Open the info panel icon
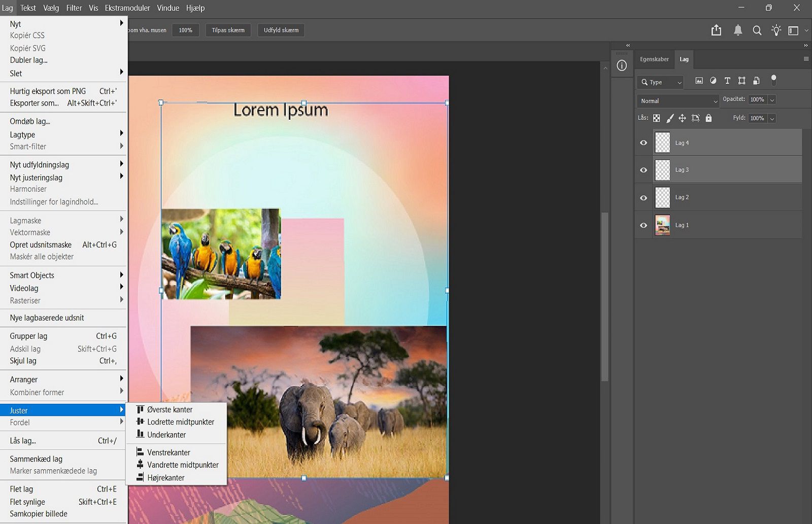The height and width of the screenshot is (524, 812). [622, 65]
